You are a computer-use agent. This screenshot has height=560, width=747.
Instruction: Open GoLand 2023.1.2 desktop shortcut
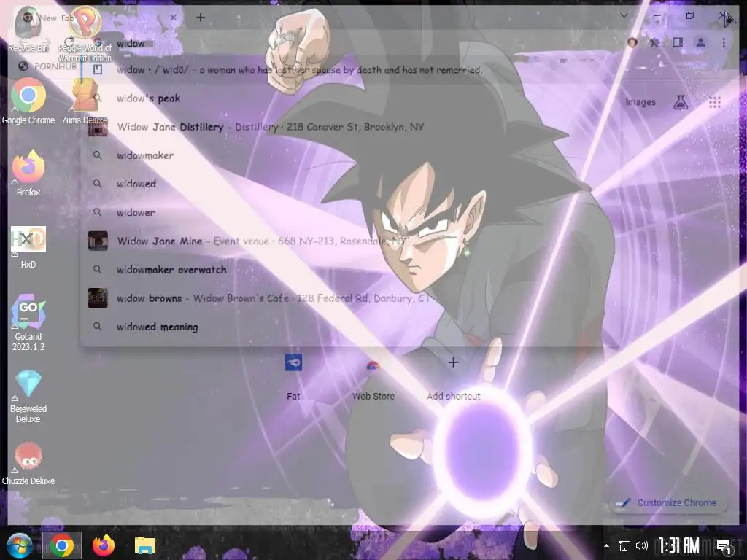tap(28, 322)
